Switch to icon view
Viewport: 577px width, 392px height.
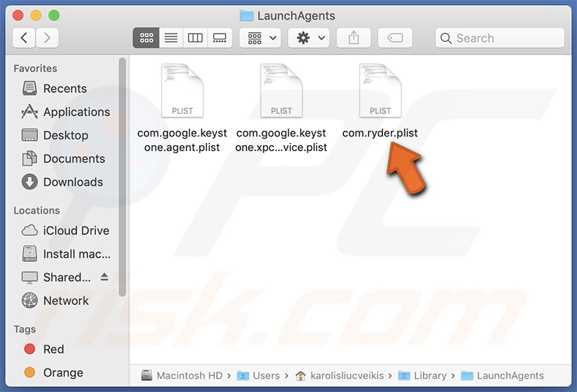point(146,38)
